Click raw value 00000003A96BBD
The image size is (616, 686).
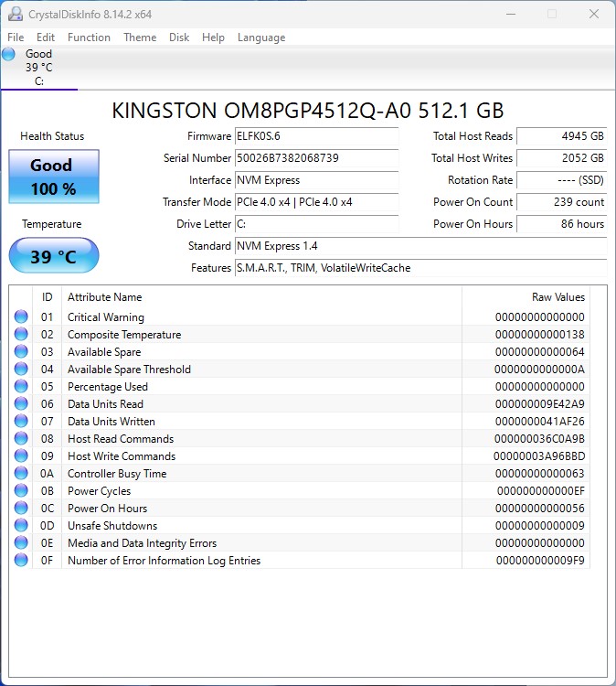click(539, 456)
